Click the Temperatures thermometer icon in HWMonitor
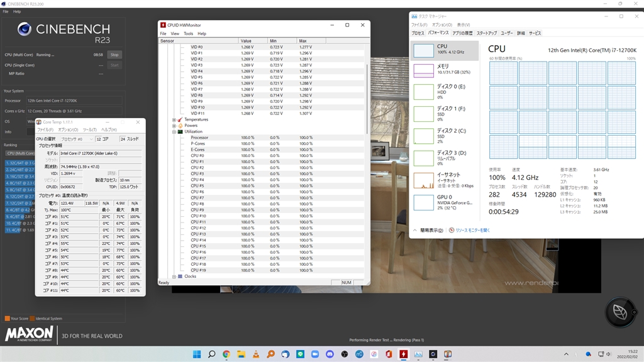Image resolution: width=644 pixels, height=362 pixels. click(180, 119)
